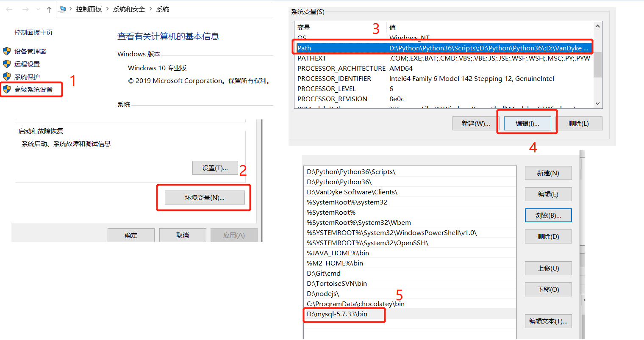Open 设备管理器 link

click(31, 51)
